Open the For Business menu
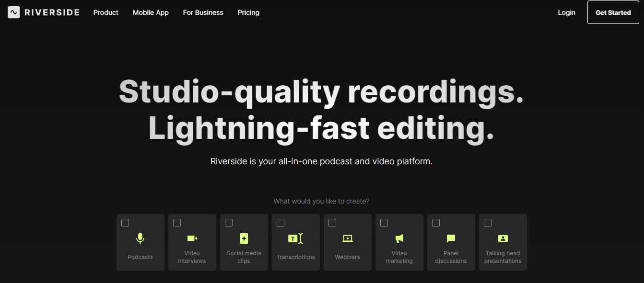 [203, 12]
